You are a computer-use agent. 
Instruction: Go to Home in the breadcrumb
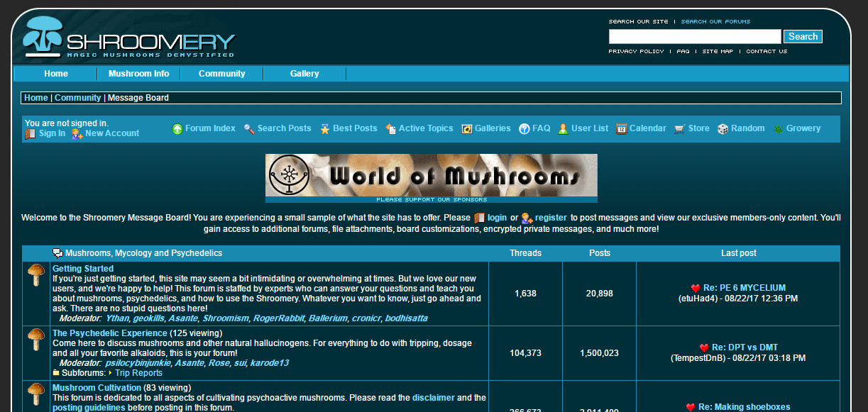click(36, 98)
